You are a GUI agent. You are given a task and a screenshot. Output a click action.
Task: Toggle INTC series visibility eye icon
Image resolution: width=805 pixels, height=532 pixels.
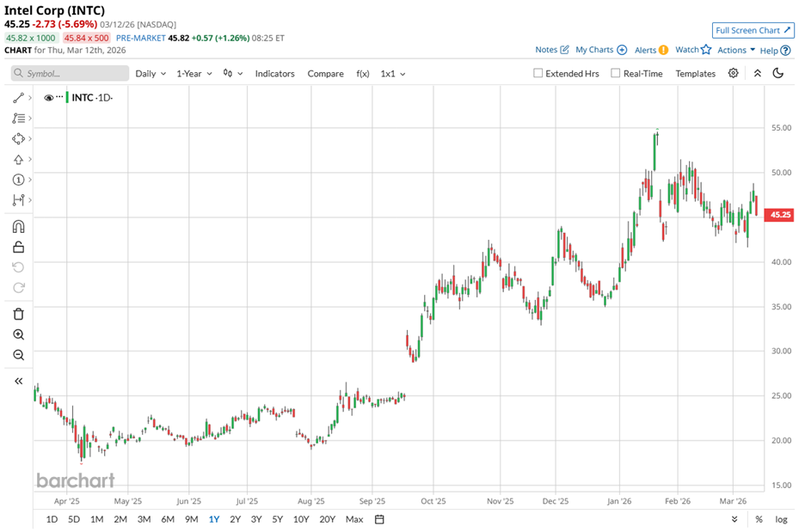click(x=49, y=97)
